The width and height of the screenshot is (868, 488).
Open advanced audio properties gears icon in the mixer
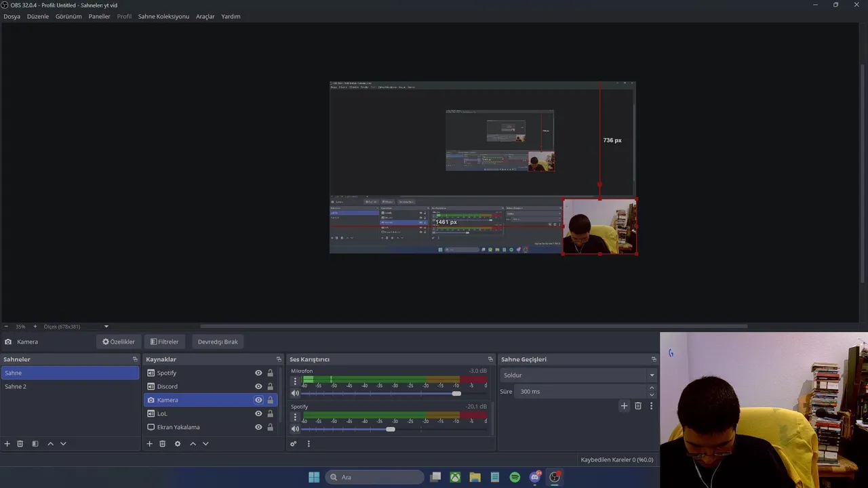pos(294,444)
